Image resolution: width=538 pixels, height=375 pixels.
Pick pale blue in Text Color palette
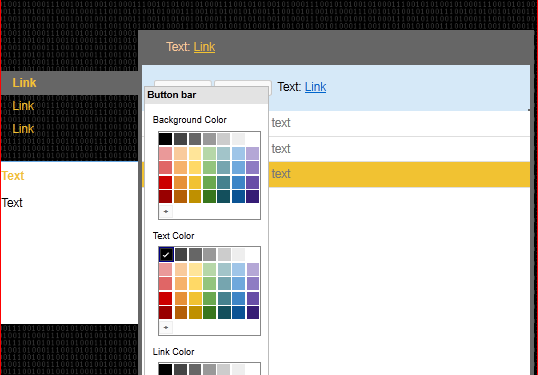[238, 270]
